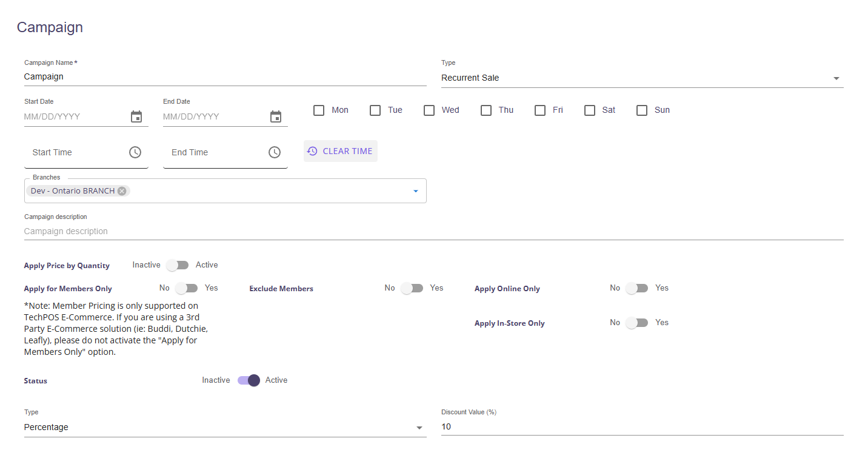Open the Recurrent Sale type dropdown
The width and height of the screenshot is (868, 458).
coord(642,78)
